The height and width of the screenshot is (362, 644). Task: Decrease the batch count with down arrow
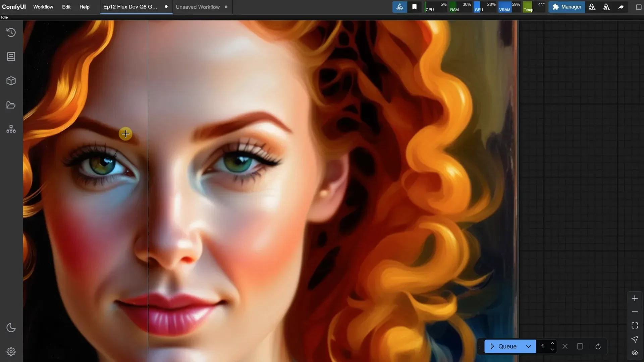552,350
